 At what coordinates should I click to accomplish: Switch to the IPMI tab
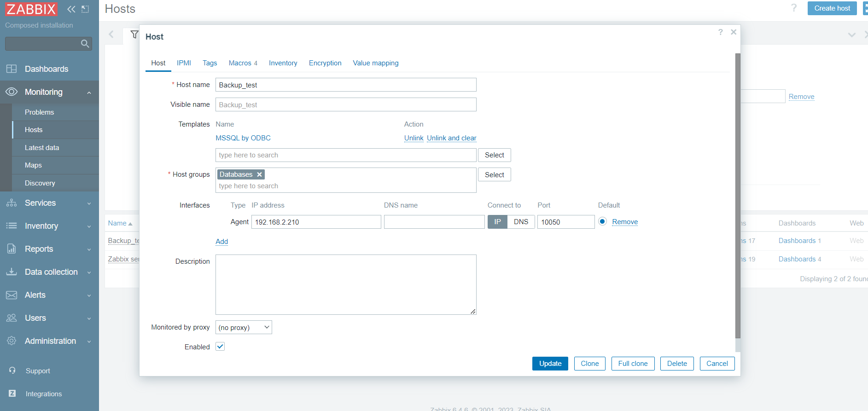click(x=184, y=63)
